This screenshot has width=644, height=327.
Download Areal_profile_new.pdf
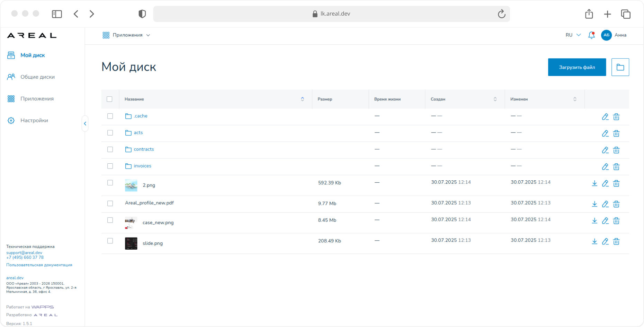[594, 204]
